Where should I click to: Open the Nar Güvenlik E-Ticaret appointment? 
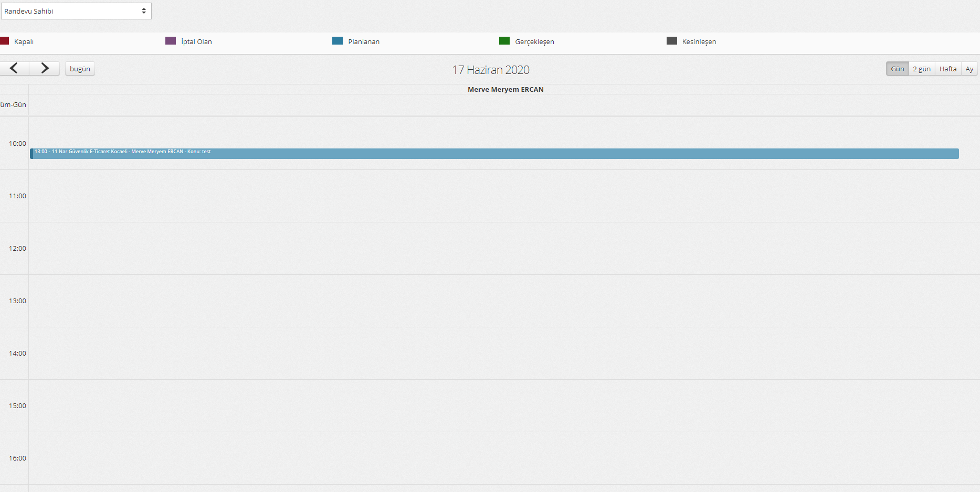[493, 153]
